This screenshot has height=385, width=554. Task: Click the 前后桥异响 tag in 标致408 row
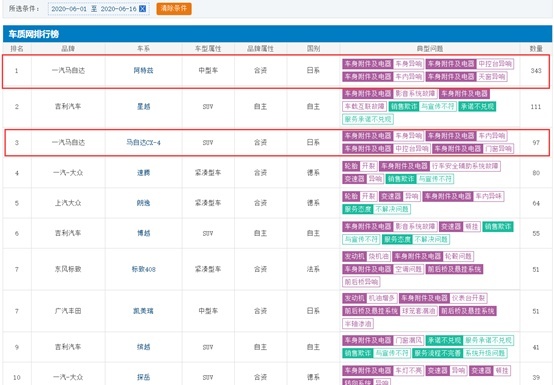pos(361,282)
